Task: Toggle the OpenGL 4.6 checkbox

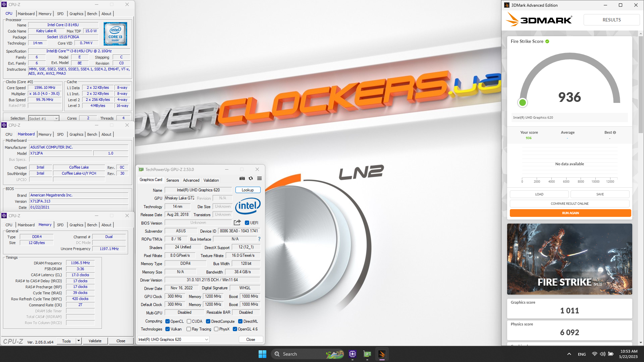Action: click(x=235, y=329)
